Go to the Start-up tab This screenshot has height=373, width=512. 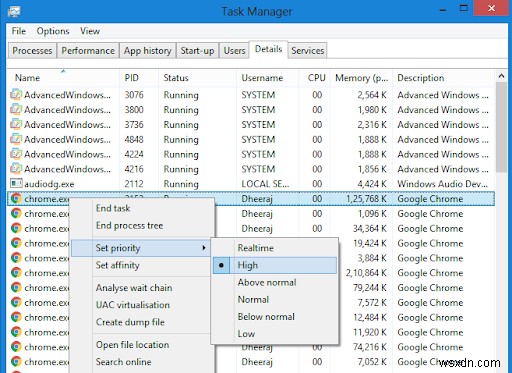[197, 51]
